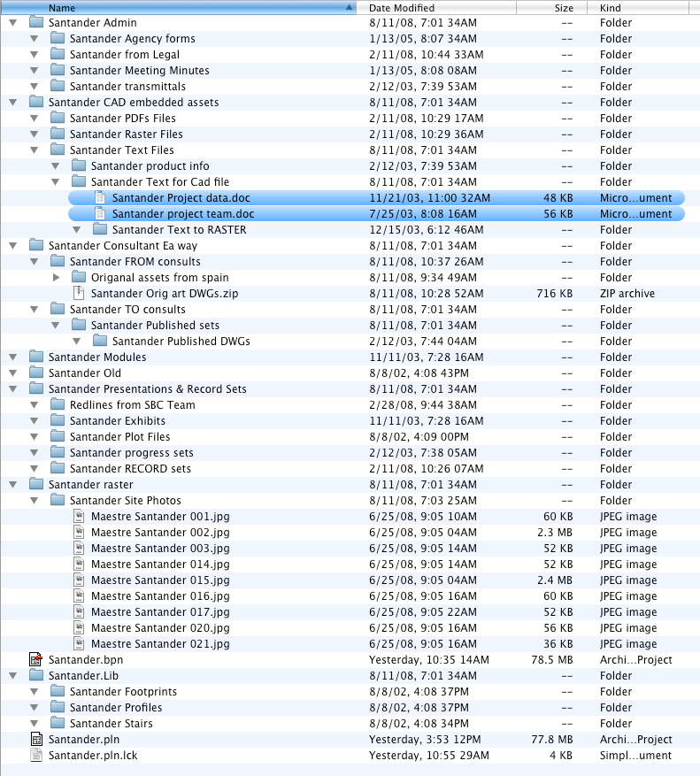Select the Santander product info folder name
The image size is (700, 776).
click(150, 165)
